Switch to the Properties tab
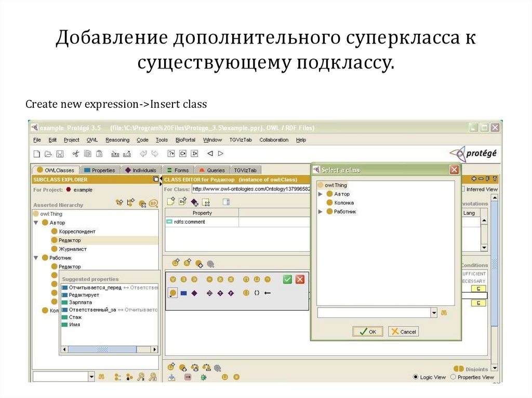 click(x=100, y=170)
